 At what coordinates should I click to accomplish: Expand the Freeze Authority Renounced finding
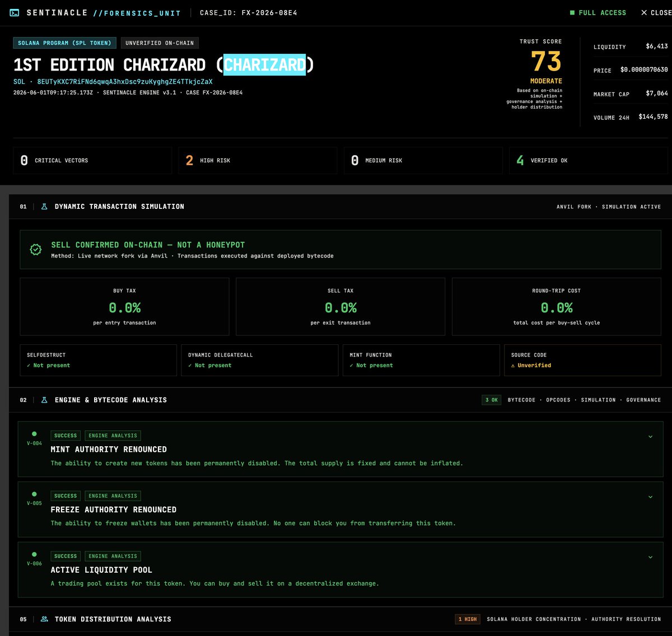click(650, 497)
